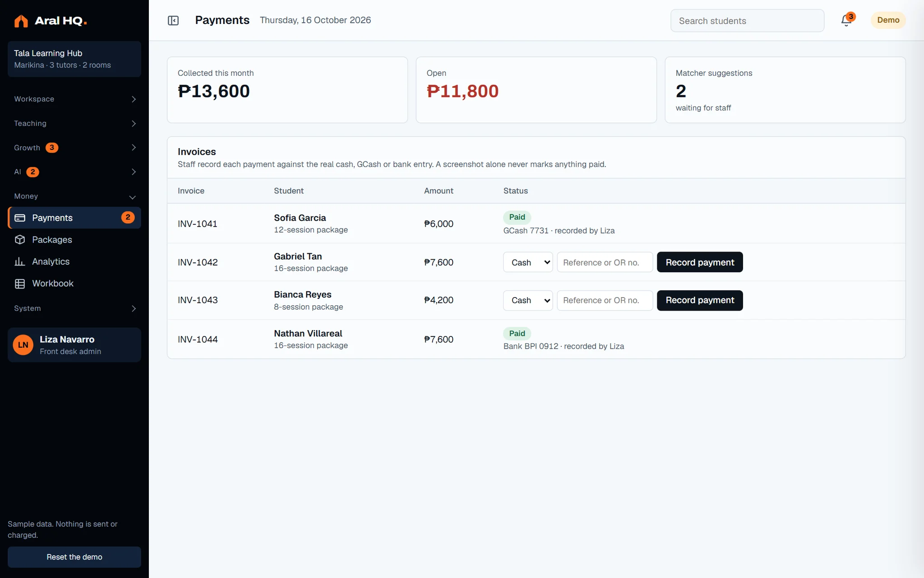The width and height of the screenshot is (924, 578).
Task: Click the Payments badge showing 2
Action: click(128, 217)
